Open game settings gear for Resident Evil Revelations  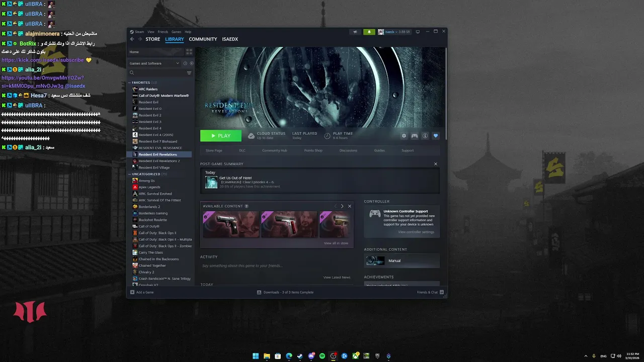[x=404, y=136]
